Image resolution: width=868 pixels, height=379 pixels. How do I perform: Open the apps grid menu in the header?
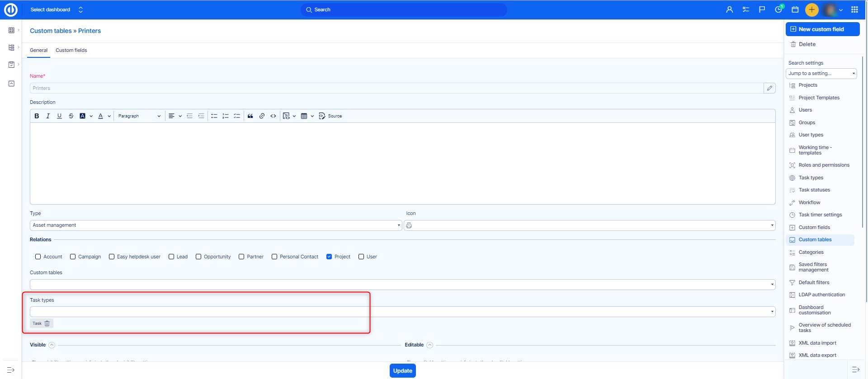854,9
